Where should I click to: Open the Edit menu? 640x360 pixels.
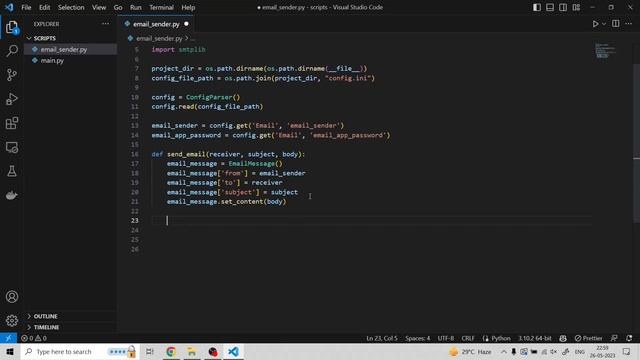[x=44, y=7]
